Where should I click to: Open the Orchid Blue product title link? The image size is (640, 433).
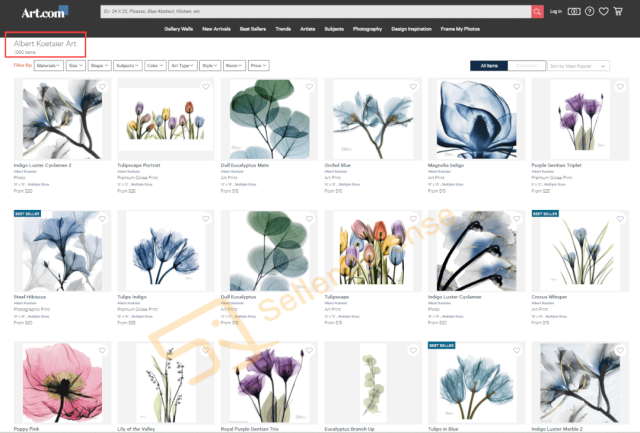point(338,165)
